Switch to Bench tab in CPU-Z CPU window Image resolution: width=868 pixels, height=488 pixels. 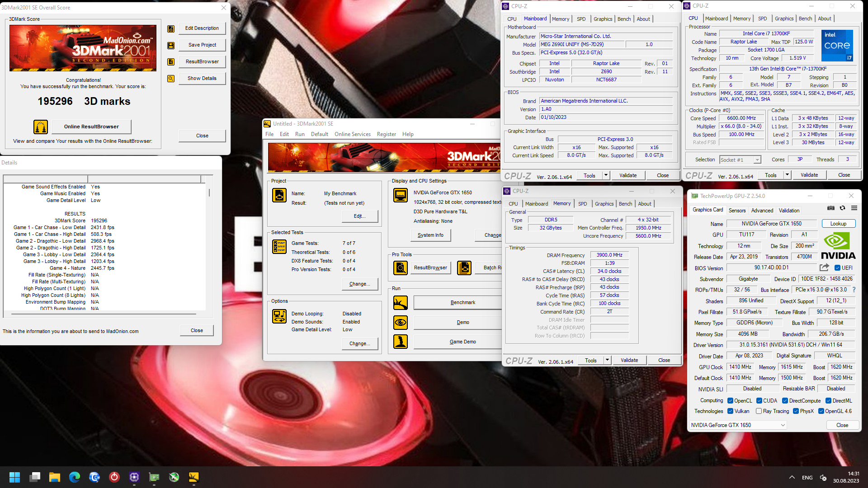click(x=805, y=19)
